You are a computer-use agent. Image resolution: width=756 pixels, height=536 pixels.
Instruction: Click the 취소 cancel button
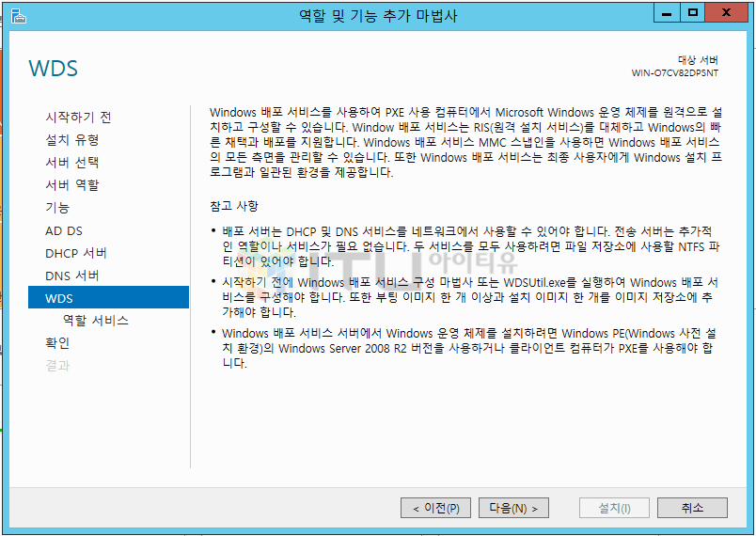tap(692, 508)
